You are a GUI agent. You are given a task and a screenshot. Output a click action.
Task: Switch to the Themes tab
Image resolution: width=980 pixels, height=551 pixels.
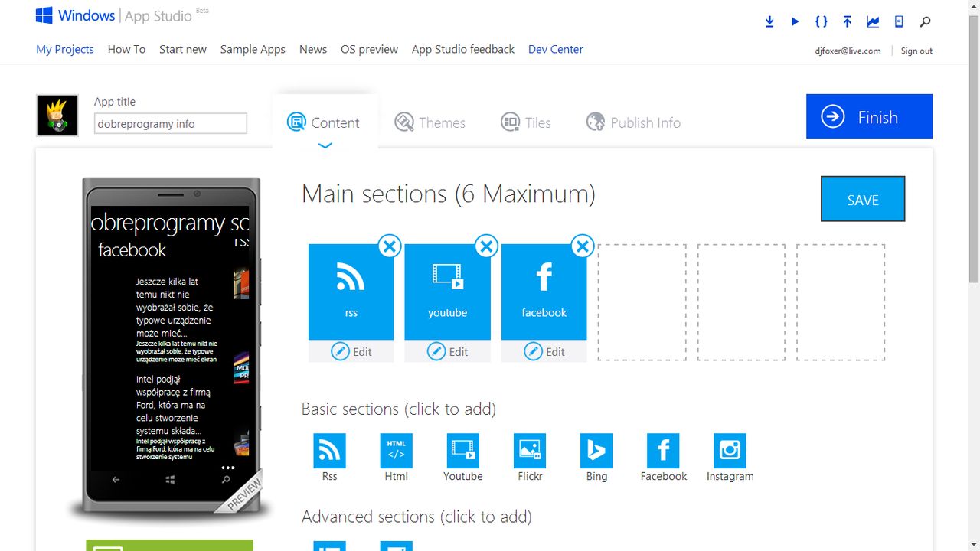430,122
